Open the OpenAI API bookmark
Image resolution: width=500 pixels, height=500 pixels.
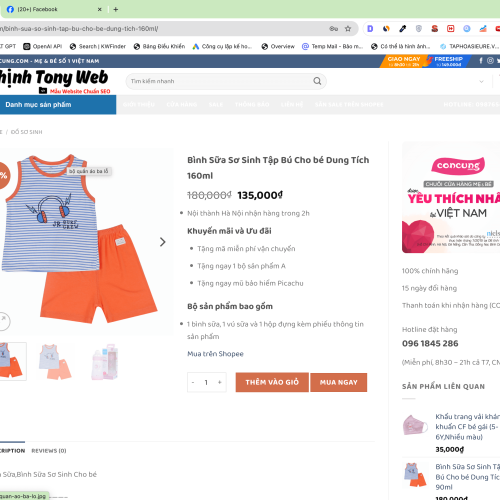[43, 46]
